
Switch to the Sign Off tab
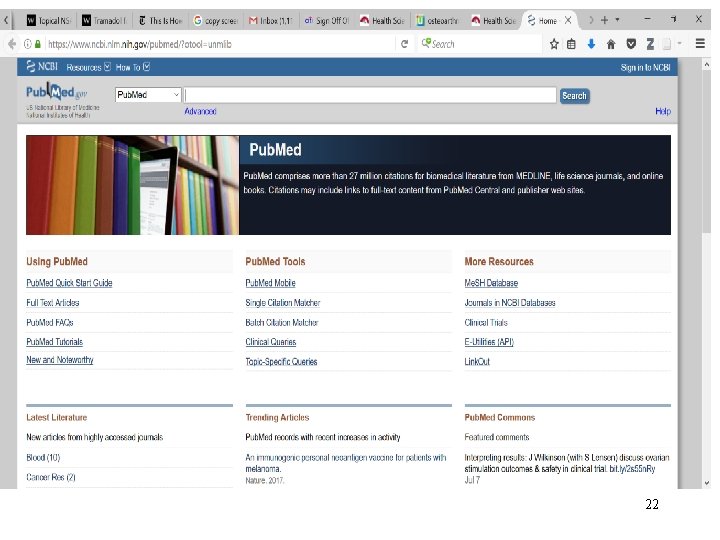tap(327, 21)
